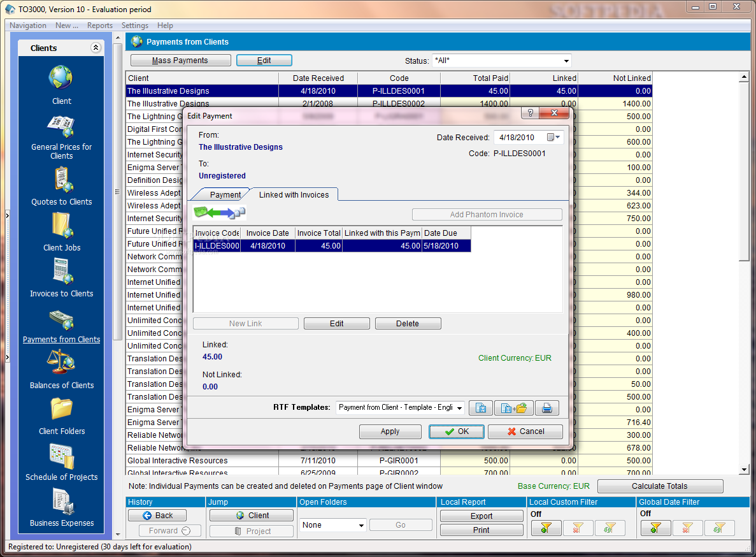The image size is (756, 557).
Task: Click the History Back button
Action: tap(158, 516)
